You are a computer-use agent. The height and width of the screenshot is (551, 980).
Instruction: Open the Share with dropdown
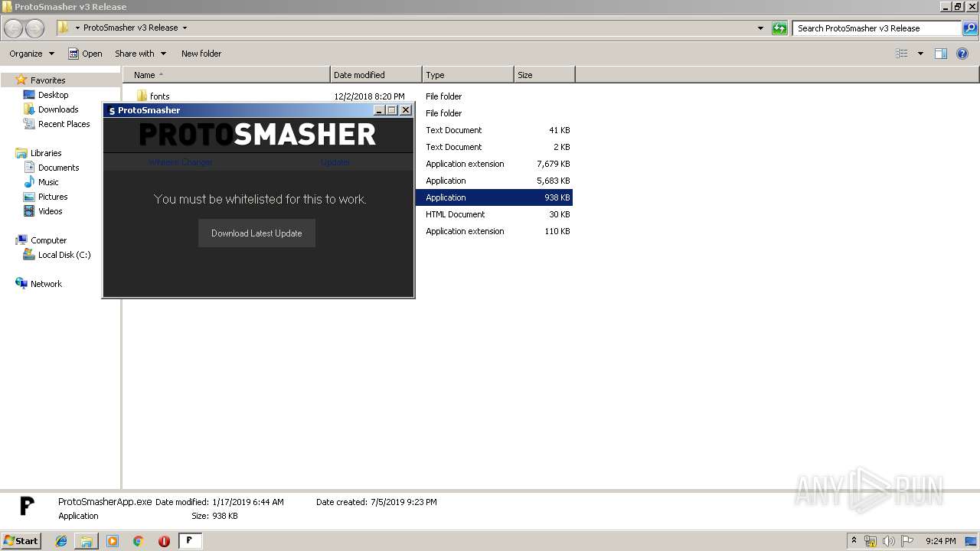tap(140, 54)
